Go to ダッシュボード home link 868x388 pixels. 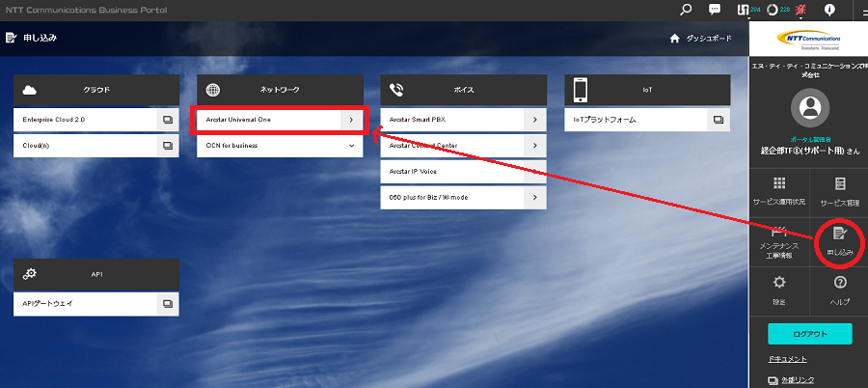tap(707, 39)
